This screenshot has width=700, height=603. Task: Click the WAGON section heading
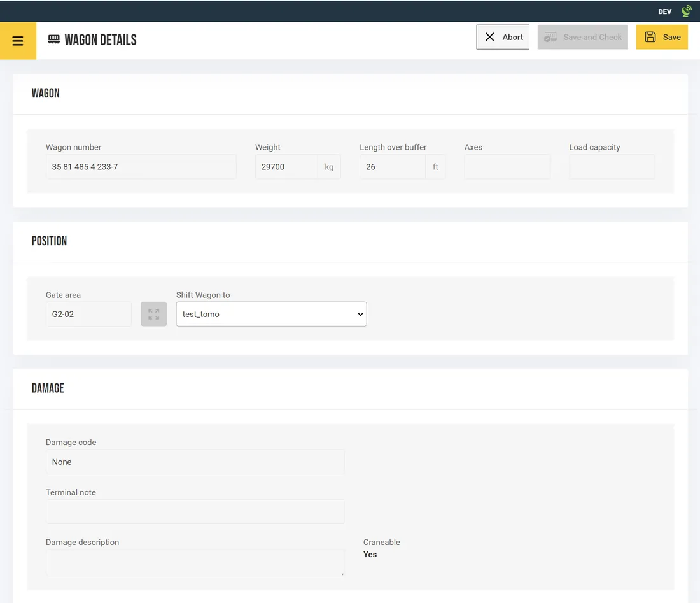pos(46,93)
